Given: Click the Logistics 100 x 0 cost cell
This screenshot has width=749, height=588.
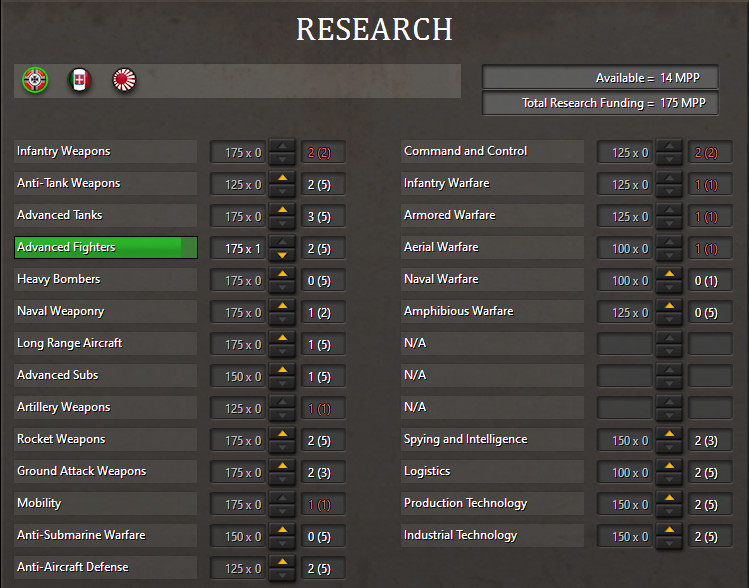Looking at the screenshot, I should pyautogui.click(x=625, y=472).
